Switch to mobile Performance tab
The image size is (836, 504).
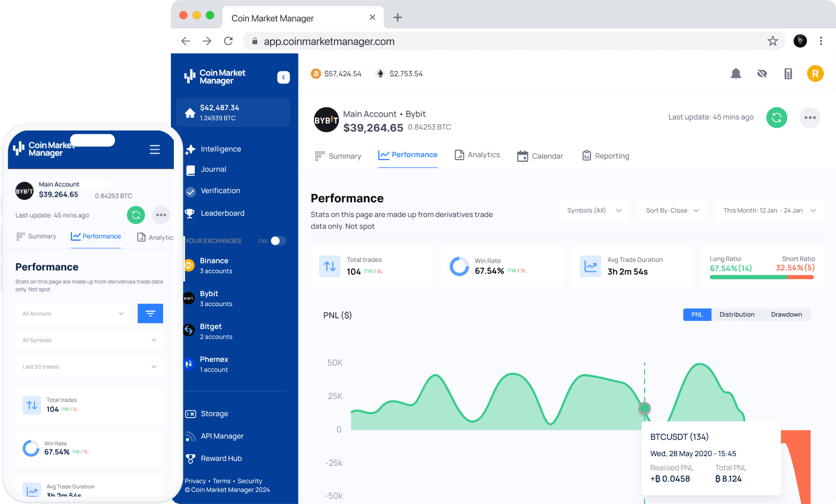96,237
